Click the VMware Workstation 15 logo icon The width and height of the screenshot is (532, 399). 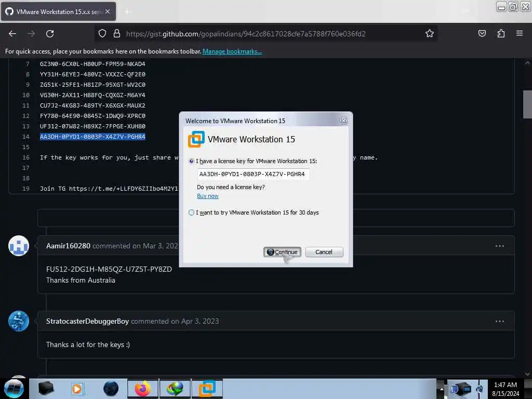click(196, 139)
